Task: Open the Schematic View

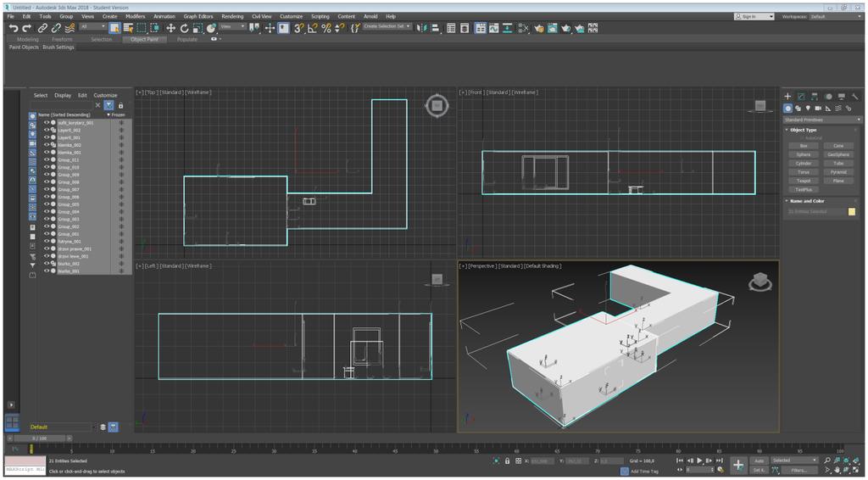Action: (507, 28)
